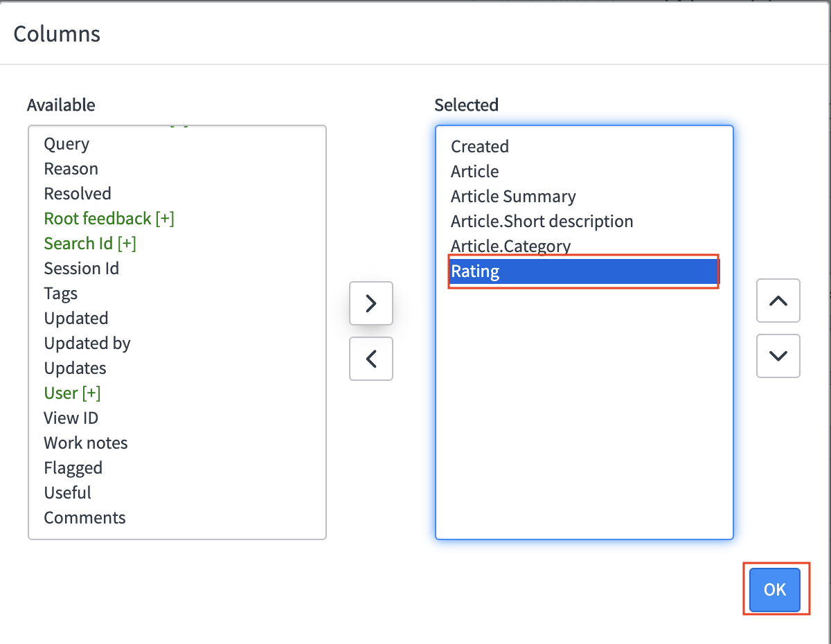The width and height of the screenshot is (831, 644).
Task: Select Article.Category in the Selected list
Action: point(510,247)
